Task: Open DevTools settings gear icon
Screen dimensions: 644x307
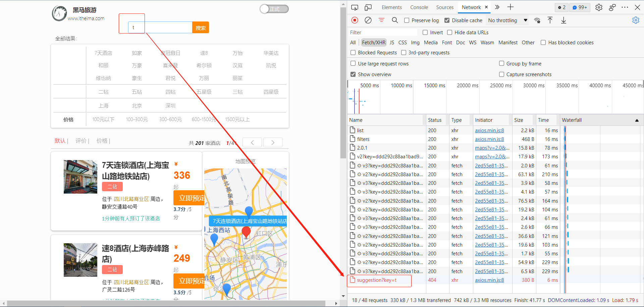Action: [x=599, y=7]
